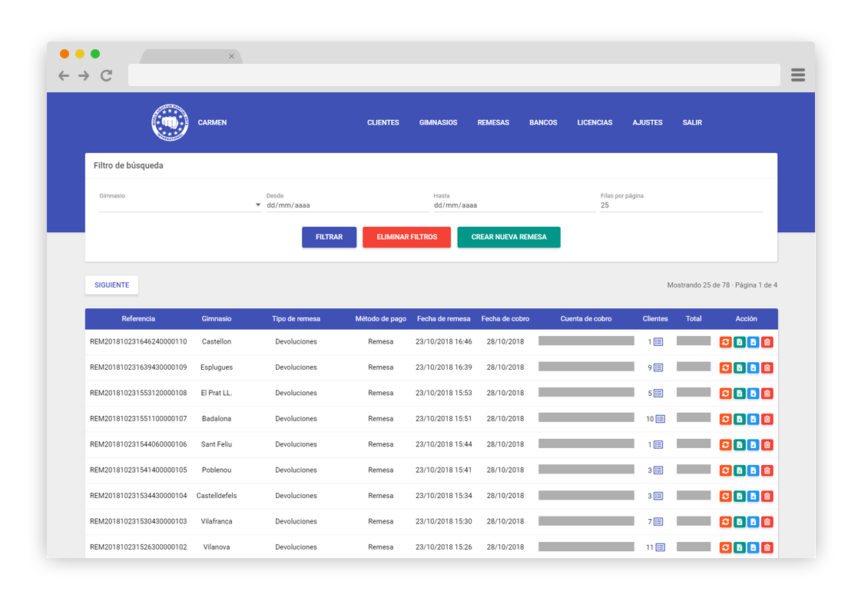Image resolution: width=868 pixels, height=605 pixels.
Task: Click the organization logo in the header
Action: 170,122
